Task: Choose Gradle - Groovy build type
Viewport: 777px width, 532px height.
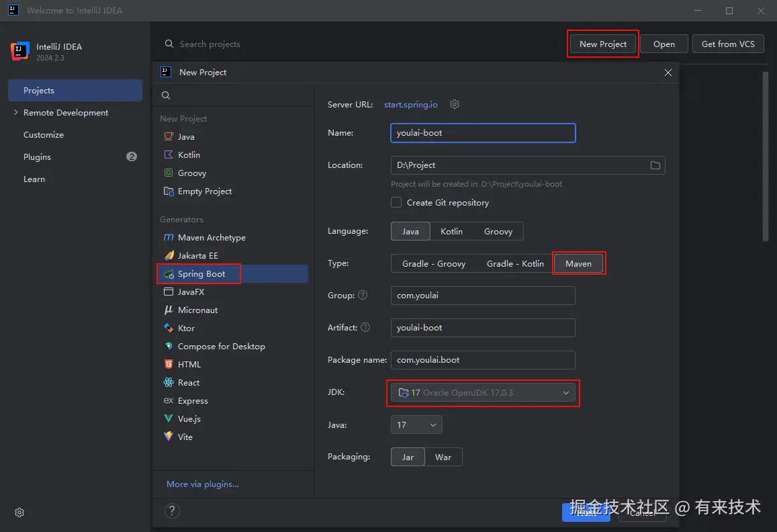Action: (434, 263)
